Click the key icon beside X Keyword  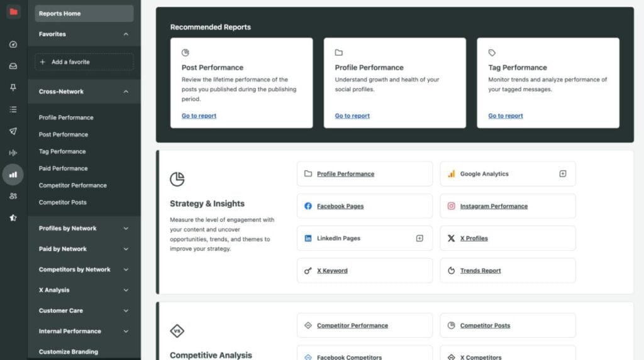[x=308, y=271]
